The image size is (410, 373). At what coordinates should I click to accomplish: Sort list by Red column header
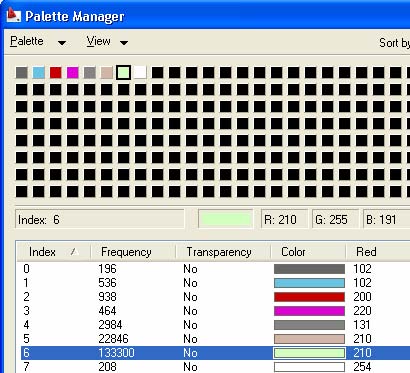(378, 252)
